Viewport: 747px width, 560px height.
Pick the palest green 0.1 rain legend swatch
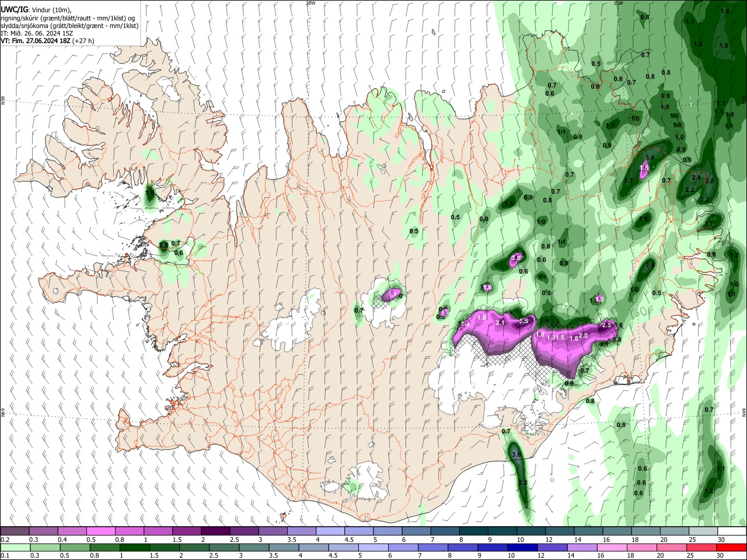(15, 548)
